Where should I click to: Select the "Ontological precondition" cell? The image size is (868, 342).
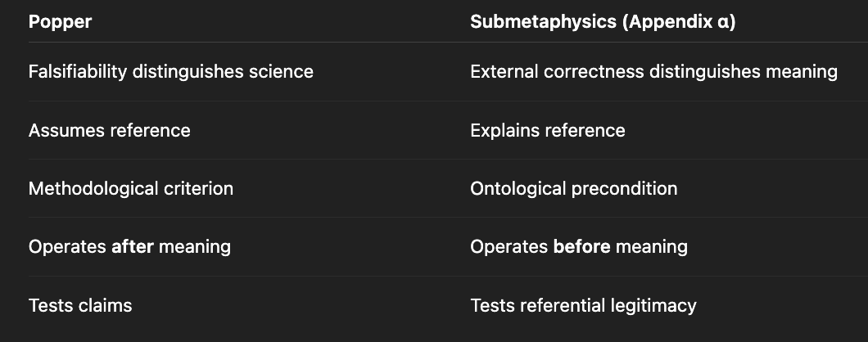[573, 188]
